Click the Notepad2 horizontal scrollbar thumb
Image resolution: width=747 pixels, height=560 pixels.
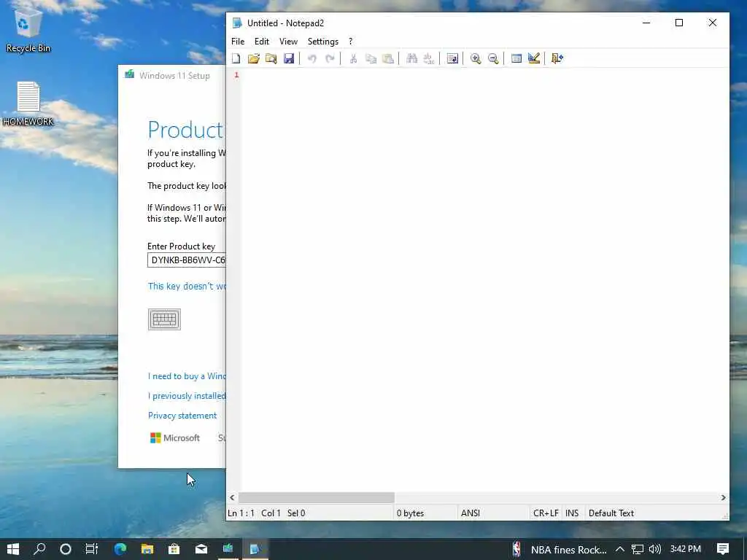click(x=317, y=497)
